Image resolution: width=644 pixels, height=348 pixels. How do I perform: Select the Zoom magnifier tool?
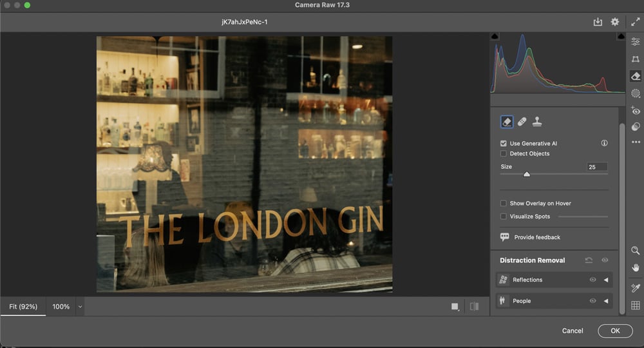636,251
